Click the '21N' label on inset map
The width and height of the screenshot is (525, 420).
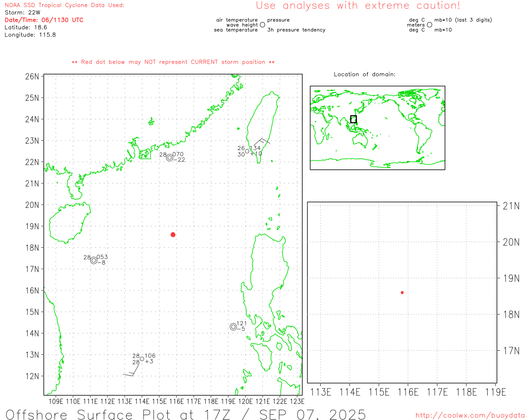coord(511,206)
